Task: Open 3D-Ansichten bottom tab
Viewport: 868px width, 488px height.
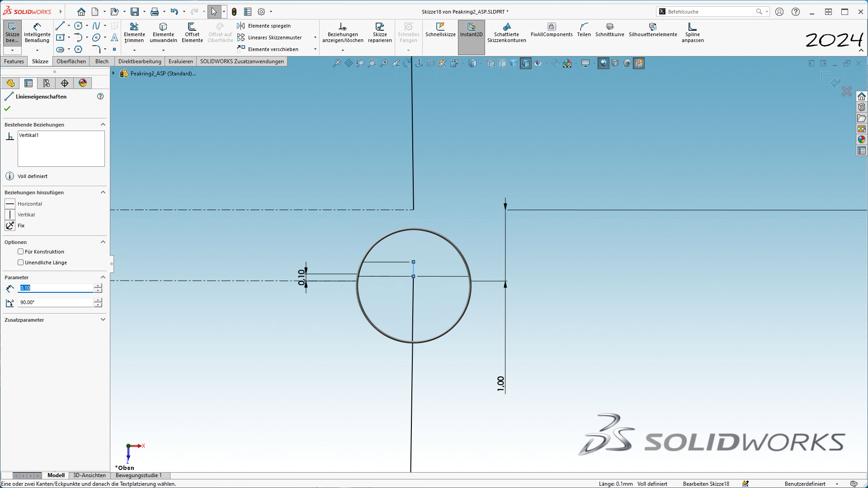Action: click(90, 475)
